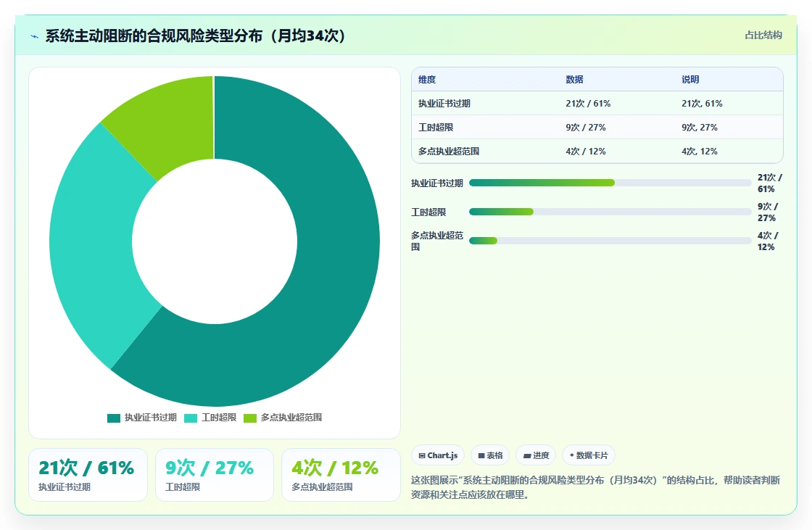Toggle 工时超限 legend color box
812x530 pixels.
(191, 418)
